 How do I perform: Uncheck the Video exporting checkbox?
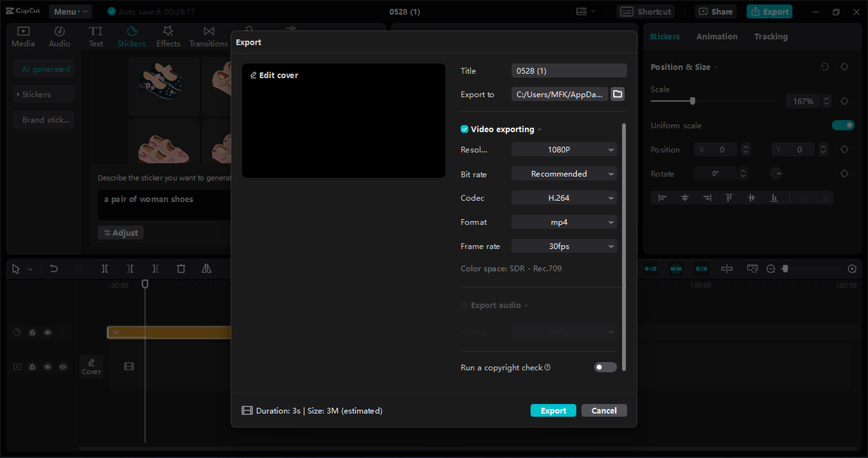tap(465, 129)
